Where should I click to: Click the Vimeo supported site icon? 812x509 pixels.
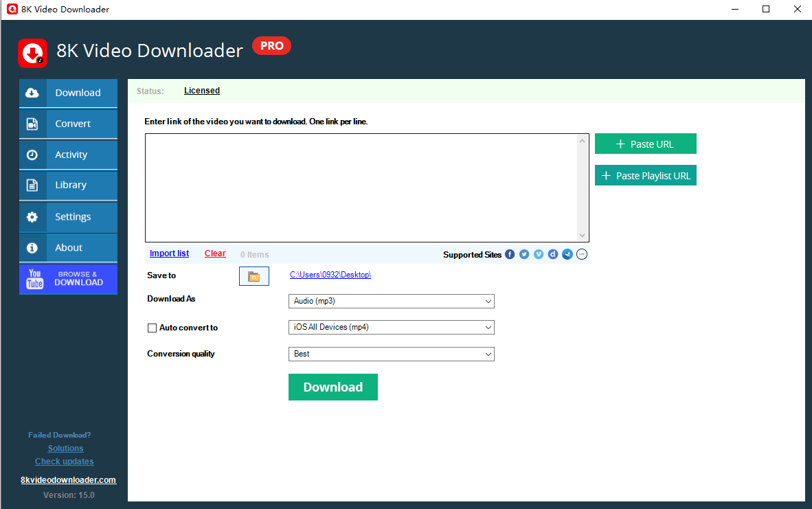coord(539,254)
